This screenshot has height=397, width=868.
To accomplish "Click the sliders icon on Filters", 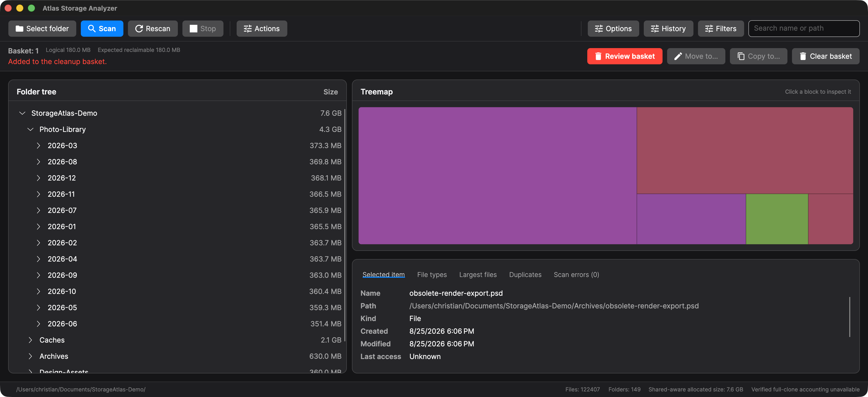I will coord(709,29).
